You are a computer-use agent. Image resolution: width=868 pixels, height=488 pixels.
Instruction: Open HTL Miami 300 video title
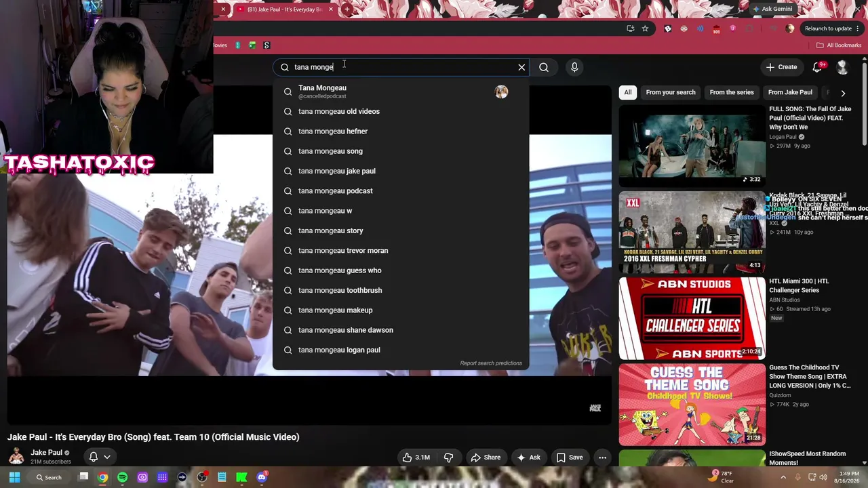click(x=799, y=285)
